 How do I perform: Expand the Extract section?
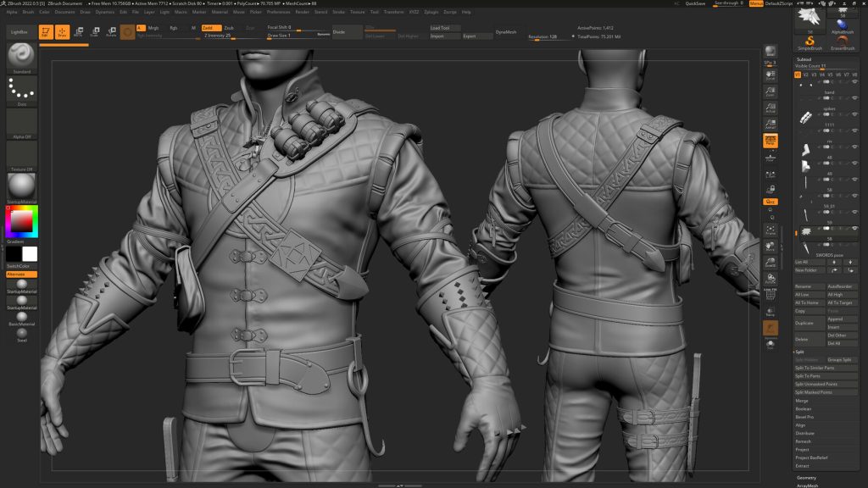coord(802,466)
